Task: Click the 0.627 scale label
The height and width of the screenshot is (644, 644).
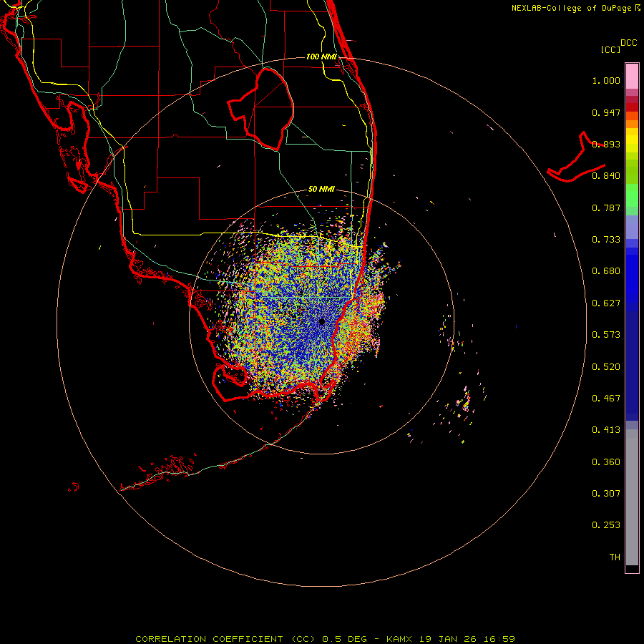Action: click(606, 303)
